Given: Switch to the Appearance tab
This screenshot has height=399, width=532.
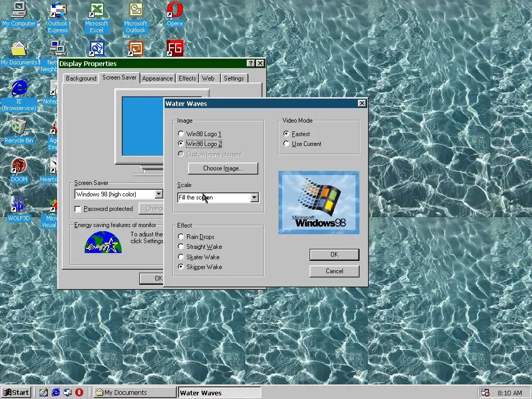Looking at the screenshot, I should coord(157,78).
